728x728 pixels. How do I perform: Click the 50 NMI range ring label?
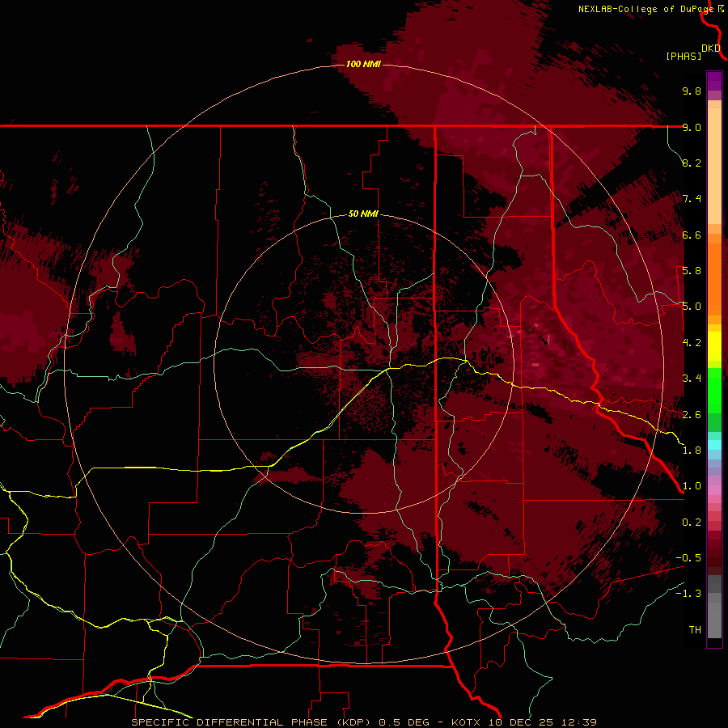click(x=363, y=214)
